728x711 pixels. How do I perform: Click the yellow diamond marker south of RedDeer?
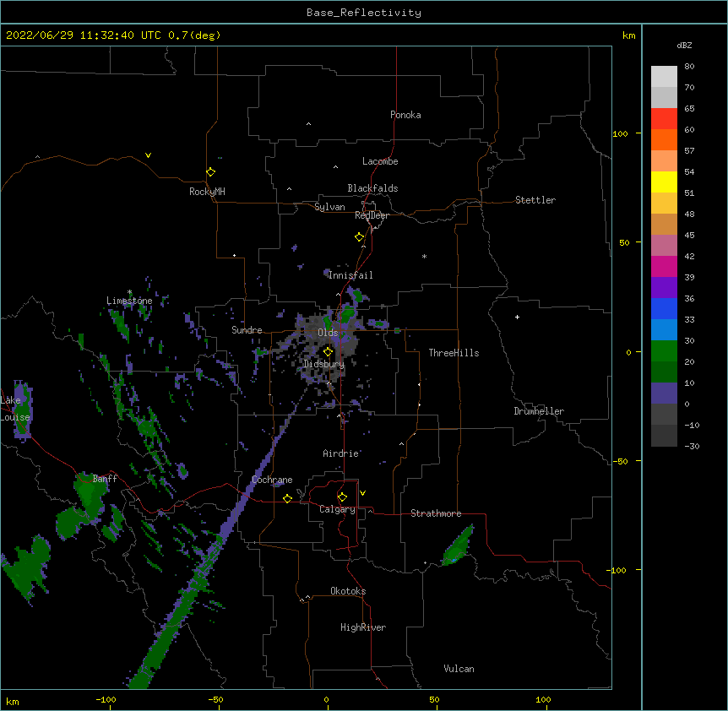pyautogui.click(x=360, y=237)
